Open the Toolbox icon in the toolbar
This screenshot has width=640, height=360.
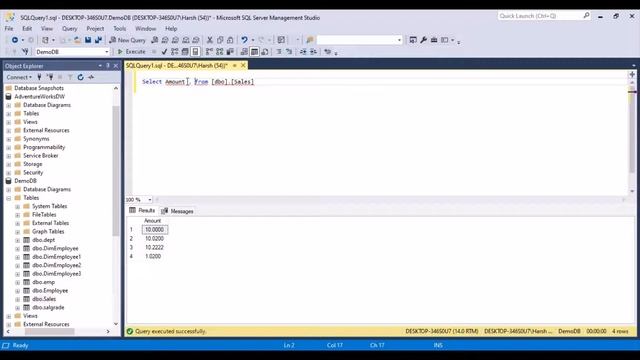point(434,40)
